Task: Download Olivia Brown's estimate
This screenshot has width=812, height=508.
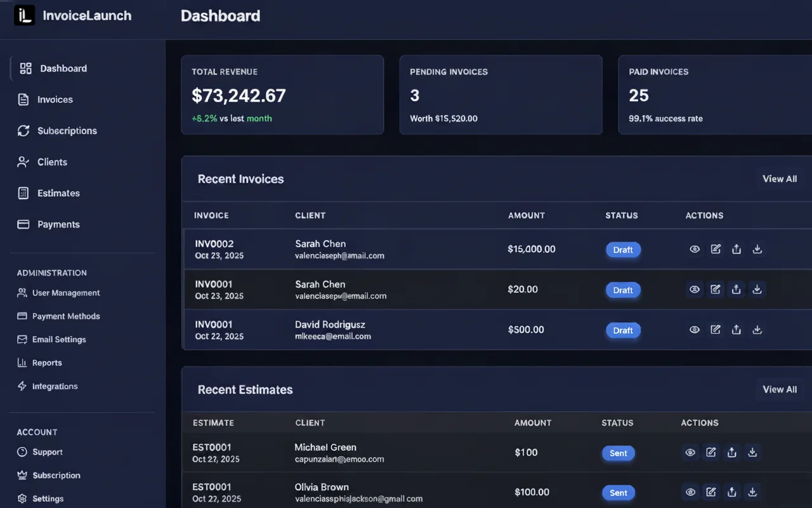Action: [752, 492]
